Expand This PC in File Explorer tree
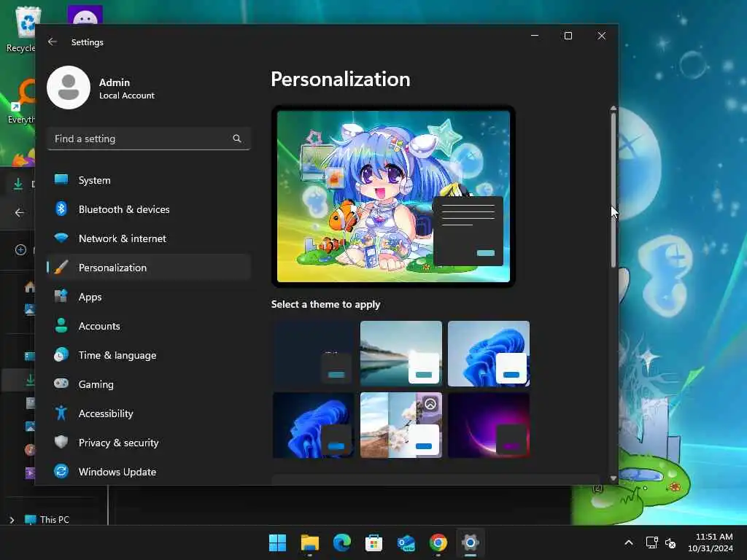 pos(12,519)
